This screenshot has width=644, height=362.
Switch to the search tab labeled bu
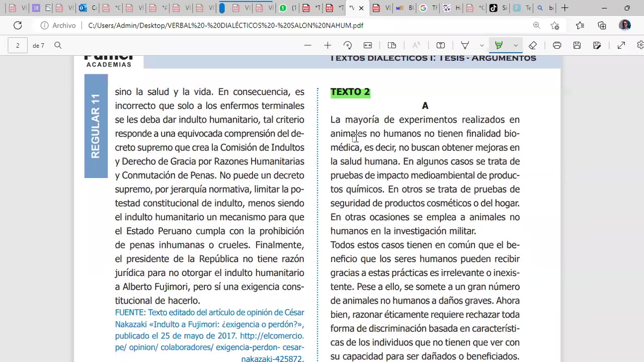coord(545,8)
